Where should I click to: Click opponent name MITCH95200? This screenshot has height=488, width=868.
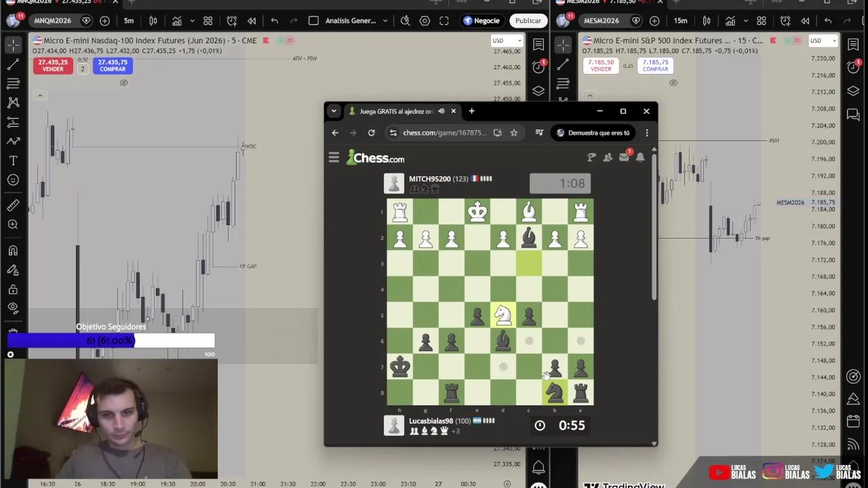pos(429,179)
